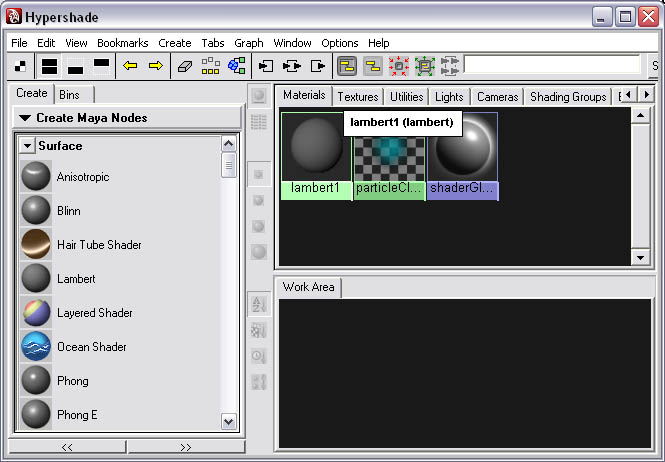
Task: Select the particleCloud material swatch
Action: click(389, 167)
